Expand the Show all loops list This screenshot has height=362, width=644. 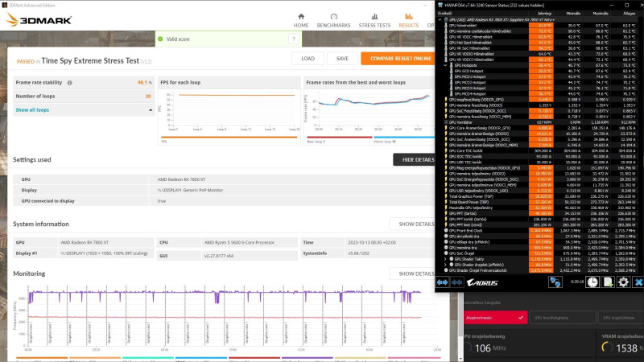tap(151, 110)
